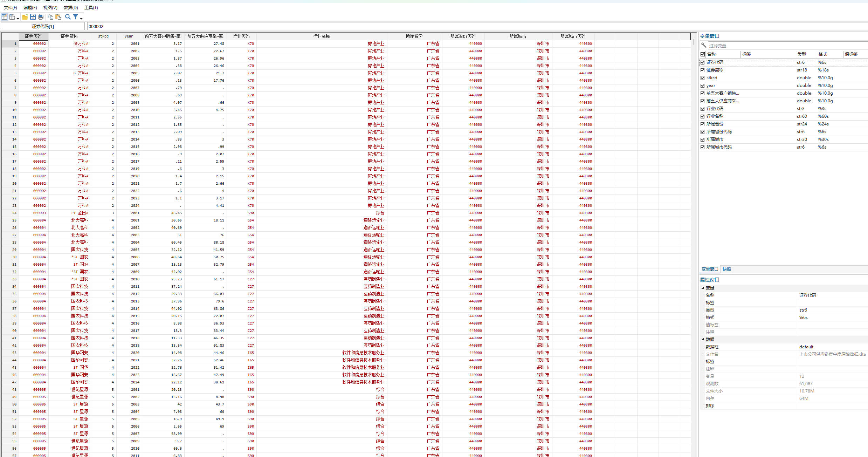
Task: Click the copy icon in toolbar
Action: point(50,17)
